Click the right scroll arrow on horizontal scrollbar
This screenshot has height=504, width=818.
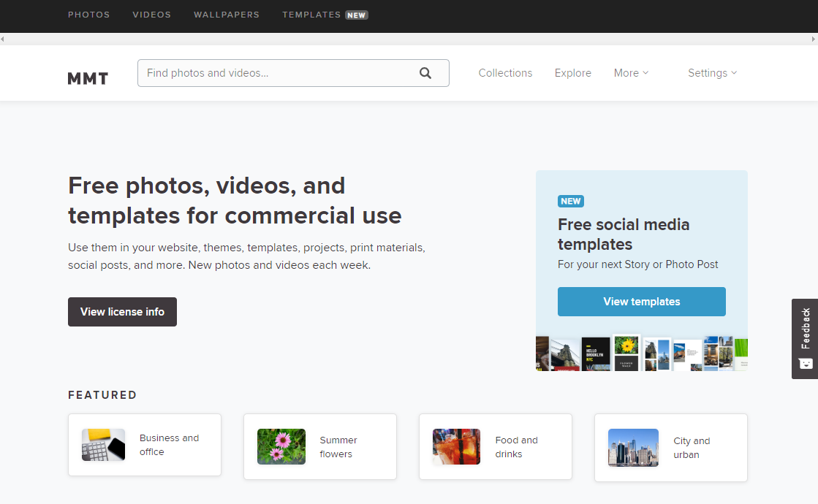click(814, 39)
